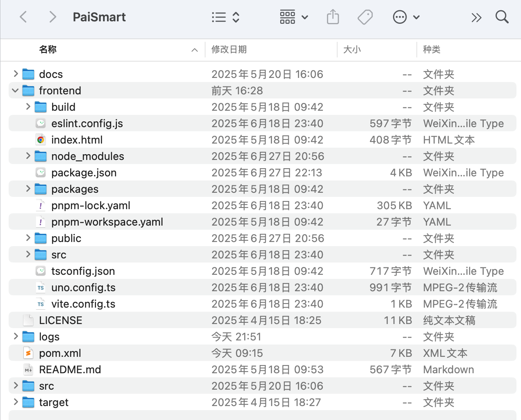The image size is (521, 420).
Task: Click the index.html Chrome file icon
Action: click(x=41, y=140)
